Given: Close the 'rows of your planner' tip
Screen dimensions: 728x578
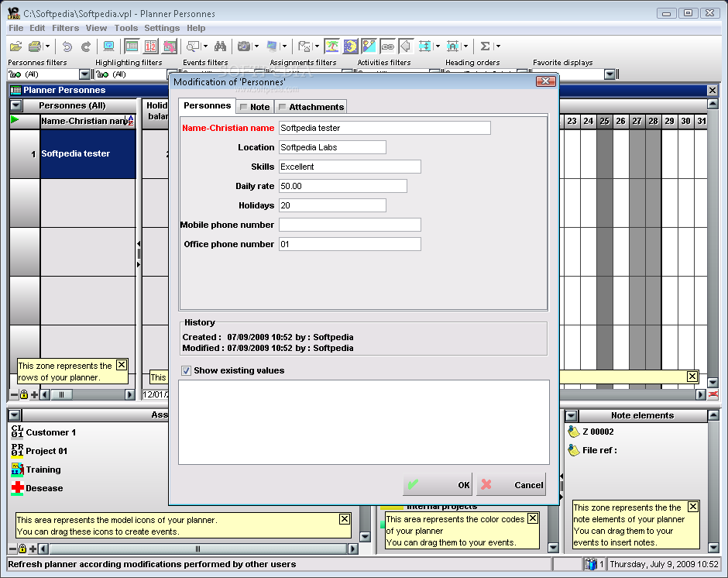Looking at the screenshot, I should pyautogui.click(x=121, y=365).
